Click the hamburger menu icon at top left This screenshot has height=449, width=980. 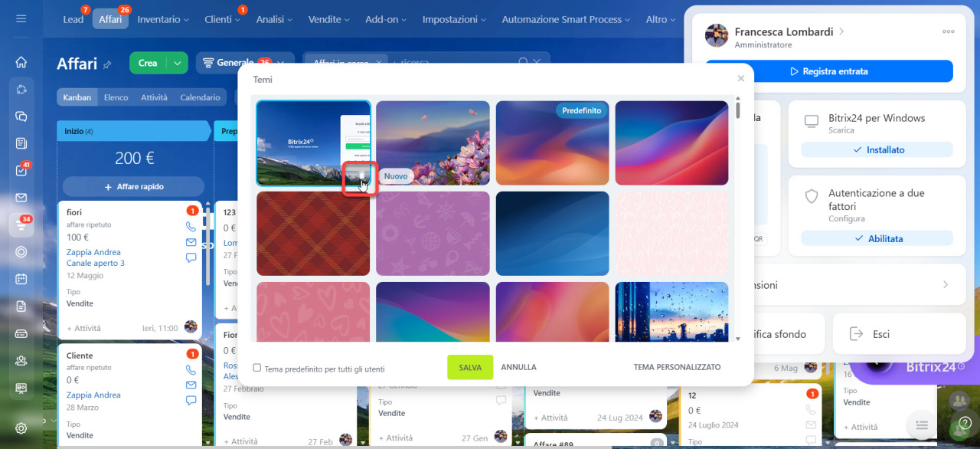21,18
